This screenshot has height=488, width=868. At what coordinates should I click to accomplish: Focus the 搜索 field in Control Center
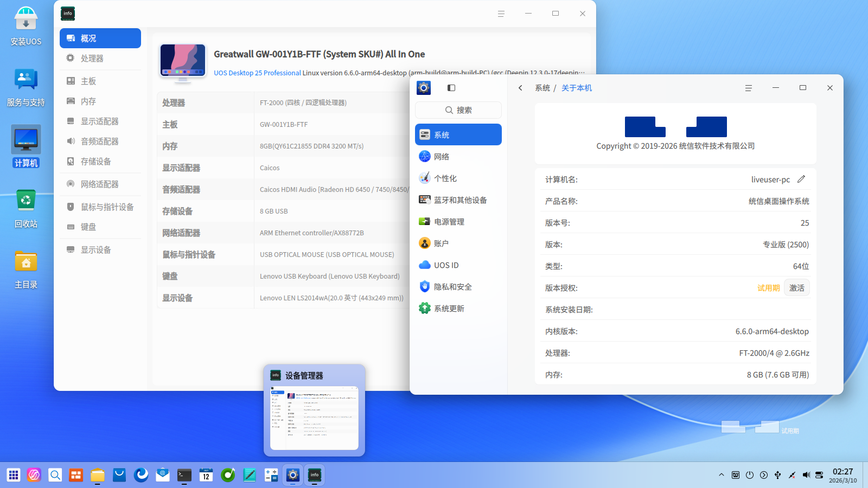pos(458,110)
